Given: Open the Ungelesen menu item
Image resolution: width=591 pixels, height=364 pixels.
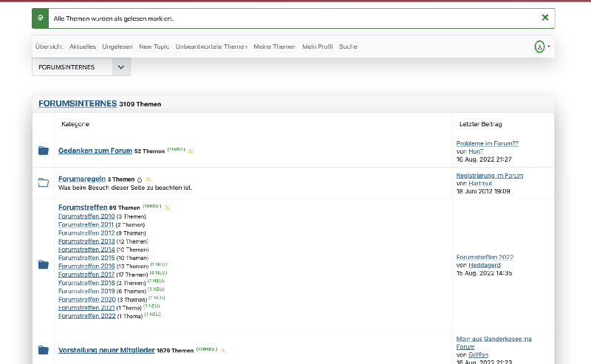Looking at the screenshot, I should [117, 47].
